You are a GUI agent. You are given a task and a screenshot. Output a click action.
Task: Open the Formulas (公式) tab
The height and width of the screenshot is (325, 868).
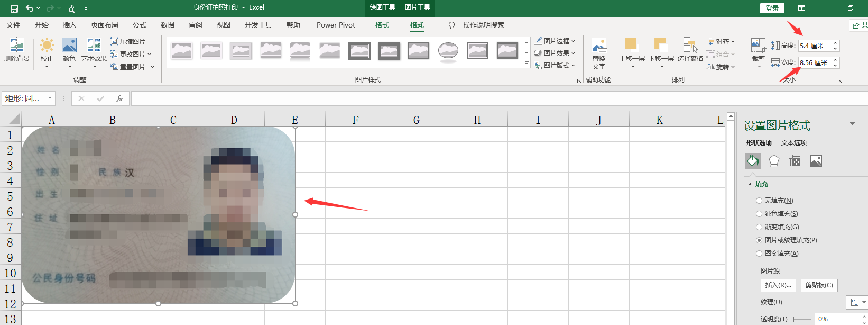click(140, 25)
